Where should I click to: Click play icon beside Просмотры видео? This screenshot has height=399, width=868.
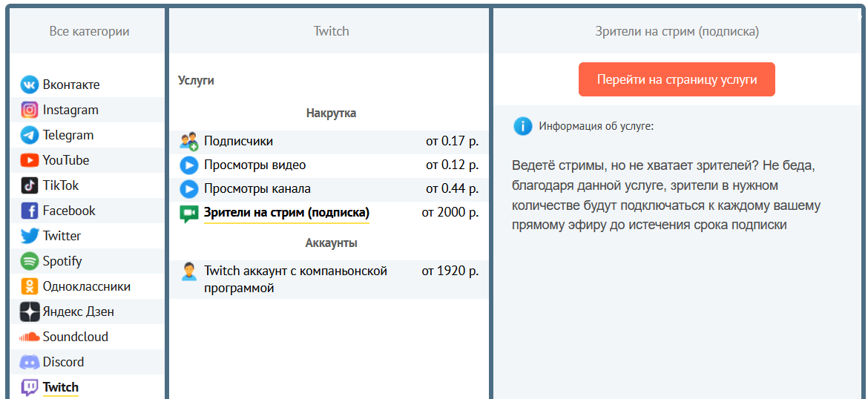pos(188,165)
